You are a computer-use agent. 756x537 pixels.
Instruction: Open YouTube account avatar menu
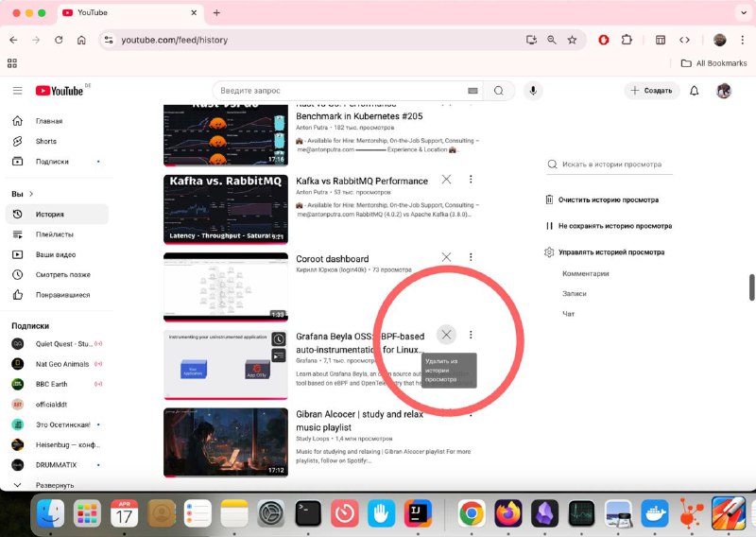pyautogui.click(x=723, y=91)
